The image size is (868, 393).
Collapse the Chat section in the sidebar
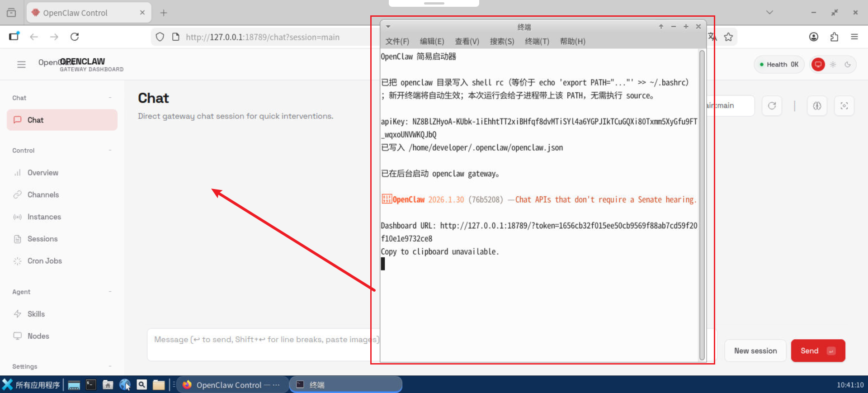[x=110, y=98]
